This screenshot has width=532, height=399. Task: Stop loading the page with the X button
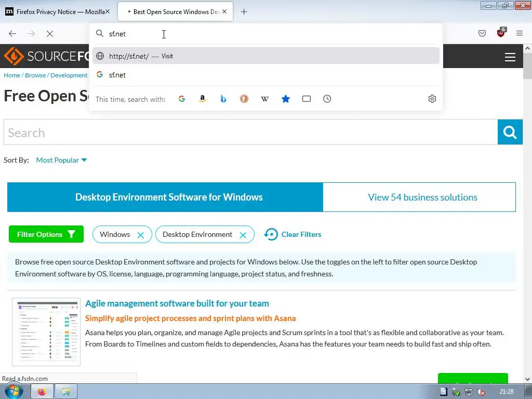click(50, 34)
